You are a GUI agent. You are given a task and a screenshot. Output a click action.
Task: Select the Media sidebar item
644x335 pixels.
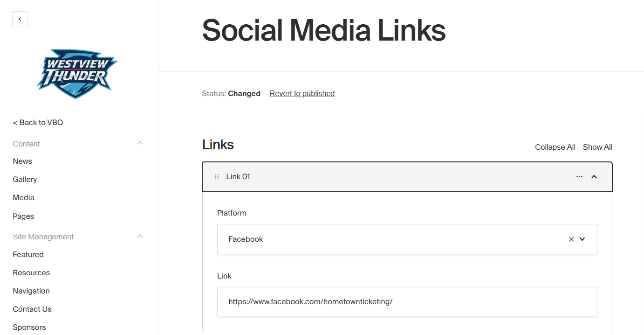coord(24,198)
